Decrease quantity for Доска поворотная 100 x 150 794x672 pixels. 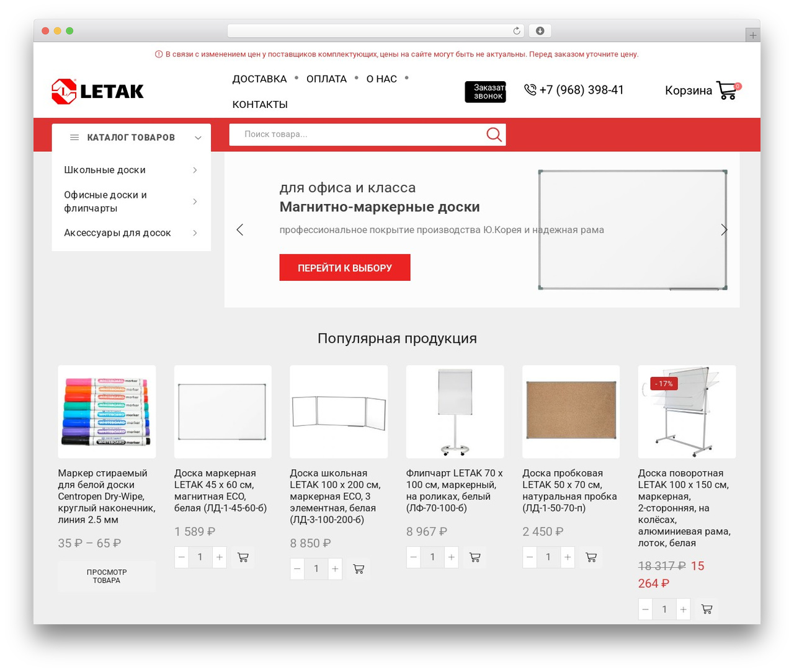tap(645, 609)
